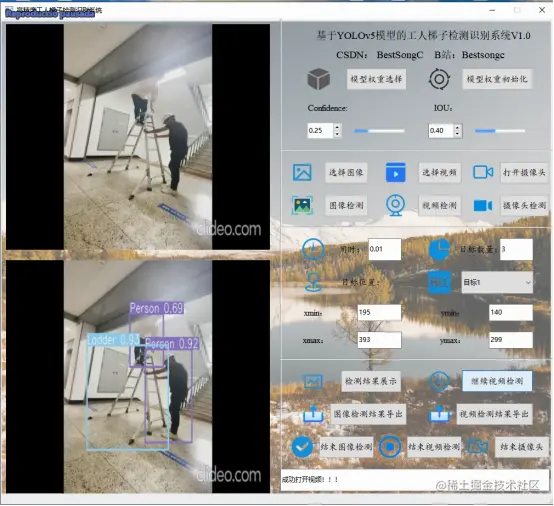Click the 'Person 0.69' detection label
The height and width of the screenshot is (506, 554).
tap(157, 308)
